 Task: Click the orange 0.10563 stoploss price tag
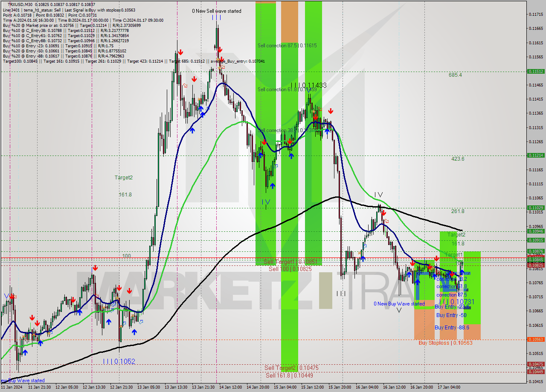(x=536, y=339)
